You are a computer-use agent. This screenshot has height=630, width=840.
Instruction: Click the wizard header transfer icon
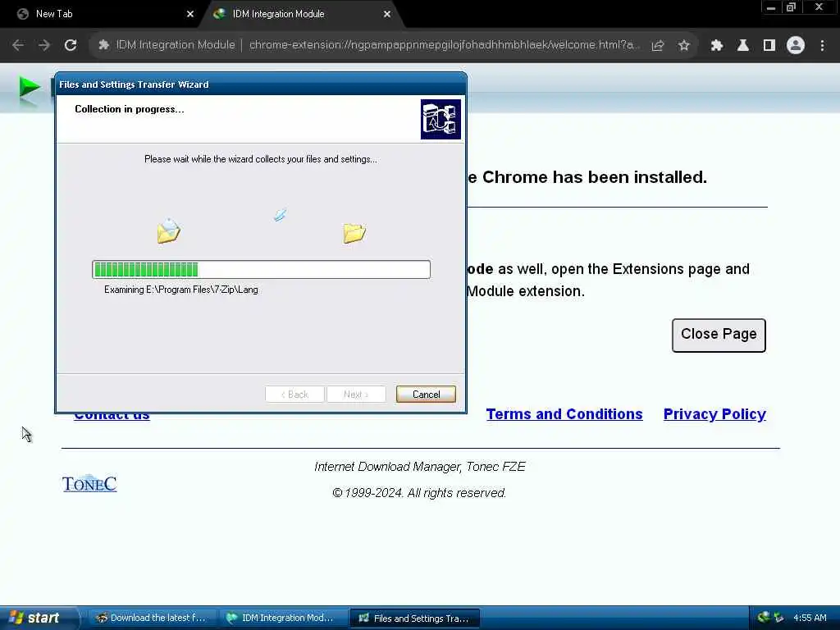[441, 119]
